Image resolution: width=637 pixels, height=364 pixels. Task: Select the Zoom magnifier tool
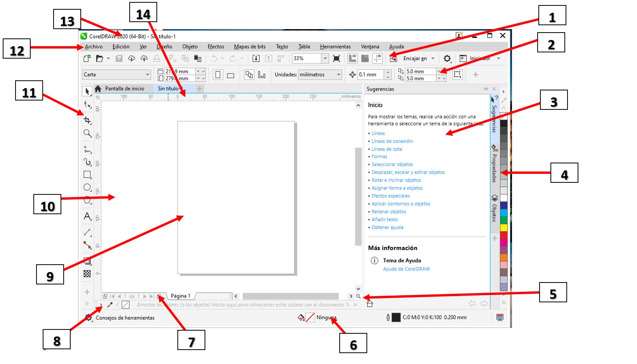click(x=87, y=133)
